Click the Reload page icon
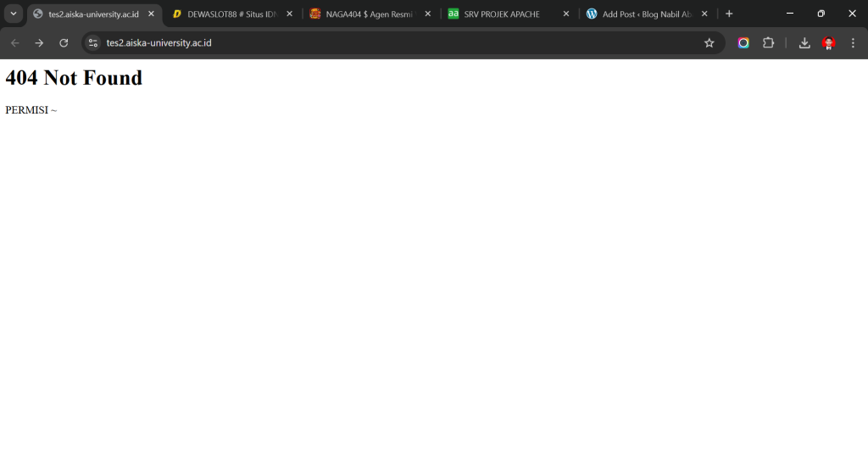The image size is (868, 456). pyautogui.click(x=64, y=43)
